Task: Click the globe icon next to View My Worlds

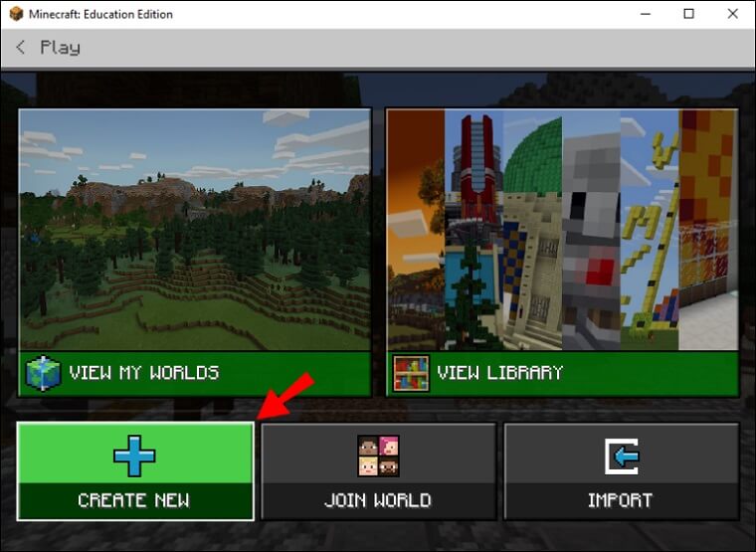Action: [x=43, y=373]
